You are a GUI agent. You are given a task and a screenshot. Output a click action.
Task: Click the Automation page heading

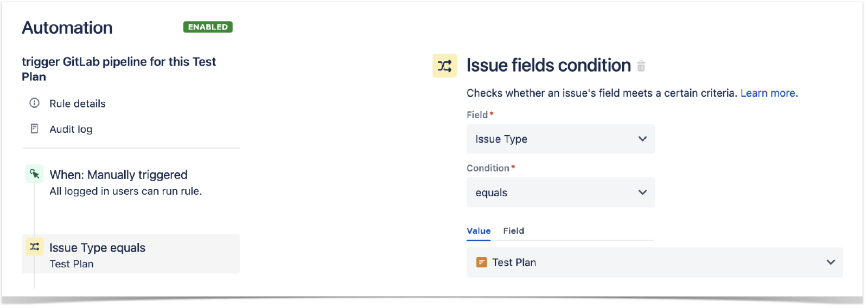(x=67, y=28)
